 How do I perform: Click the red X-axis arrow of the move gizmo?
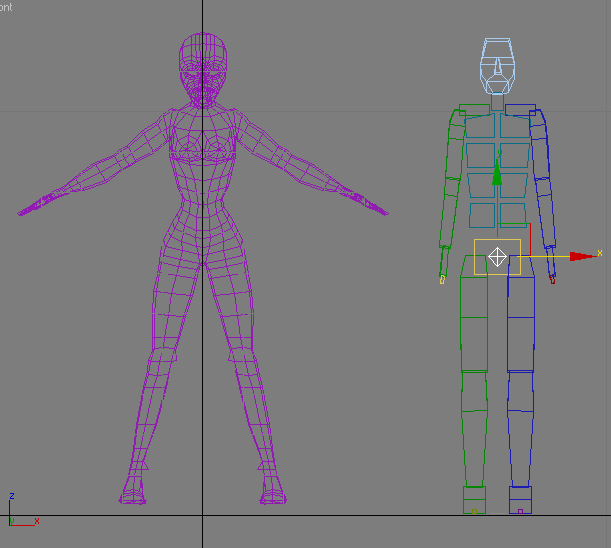(581, 256)
